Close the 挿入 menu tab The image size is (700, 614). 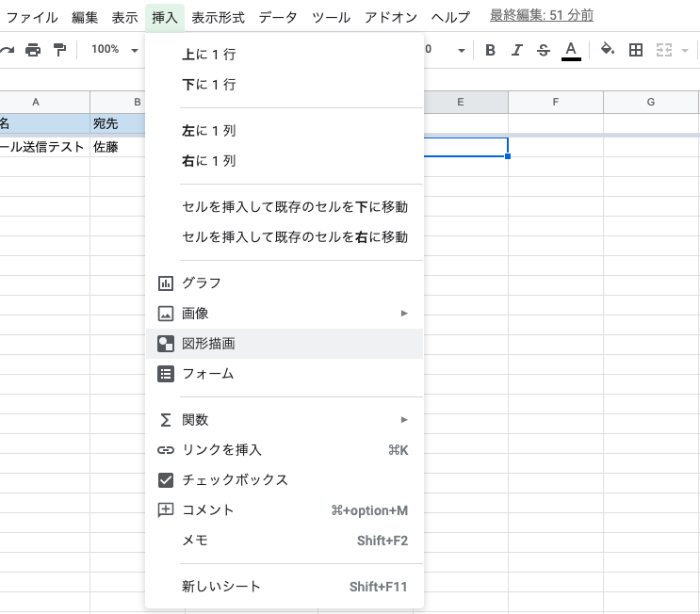coord(165,17)
